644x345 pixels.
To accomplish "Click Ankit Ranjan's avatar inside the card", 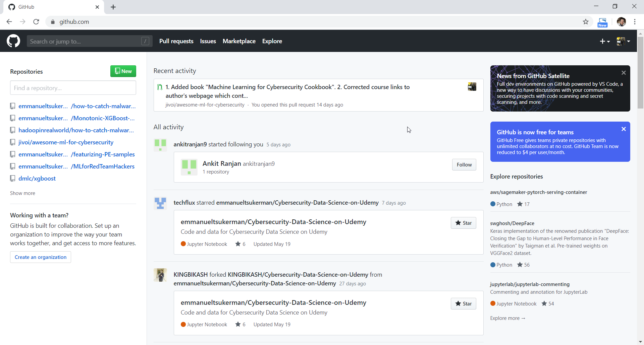I will 189,167.
